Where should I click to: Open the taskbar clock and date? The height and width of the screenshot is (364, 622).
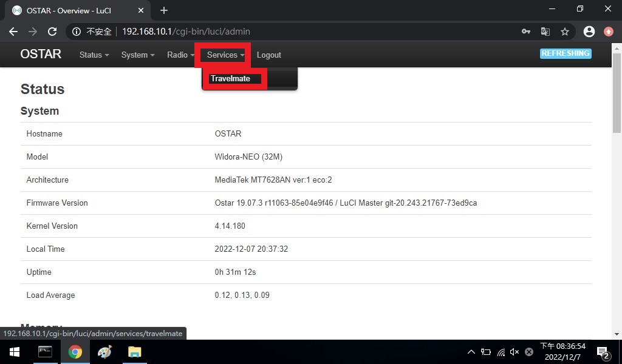pyautogui.click(x=562, y=352)
